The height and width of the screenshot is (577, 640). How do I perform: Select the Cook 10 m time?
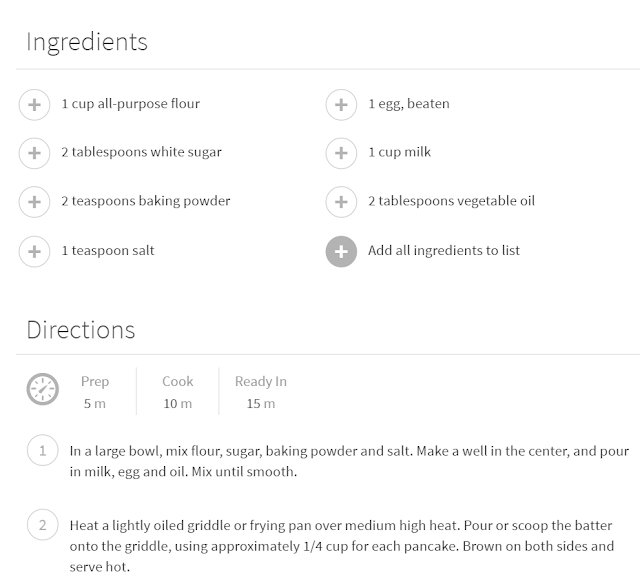coord(177,392)
